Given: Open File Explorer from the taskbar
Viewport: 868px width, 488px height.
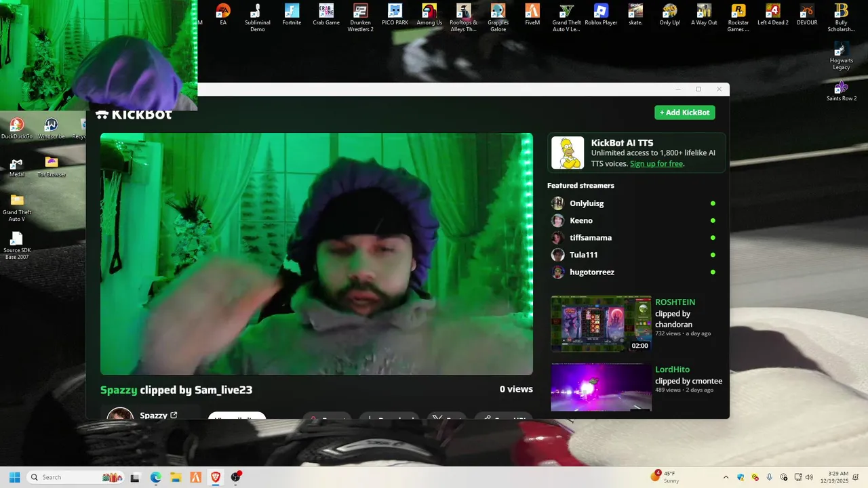Looking at the screenshot, I should [x=176, y=477].
